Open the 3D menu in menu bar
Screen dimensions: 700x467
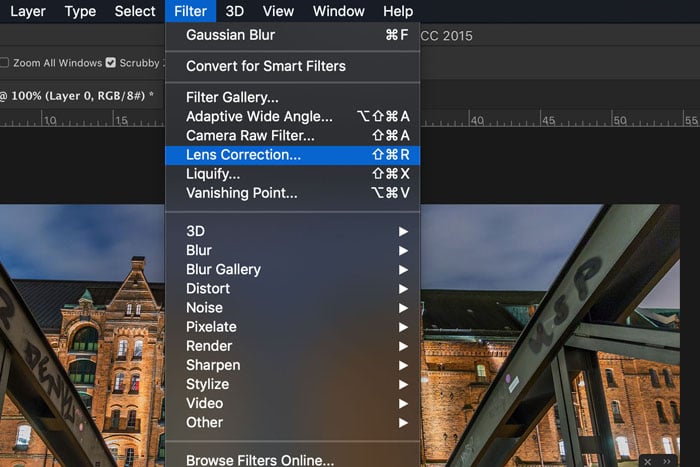[x=234, y=11]
